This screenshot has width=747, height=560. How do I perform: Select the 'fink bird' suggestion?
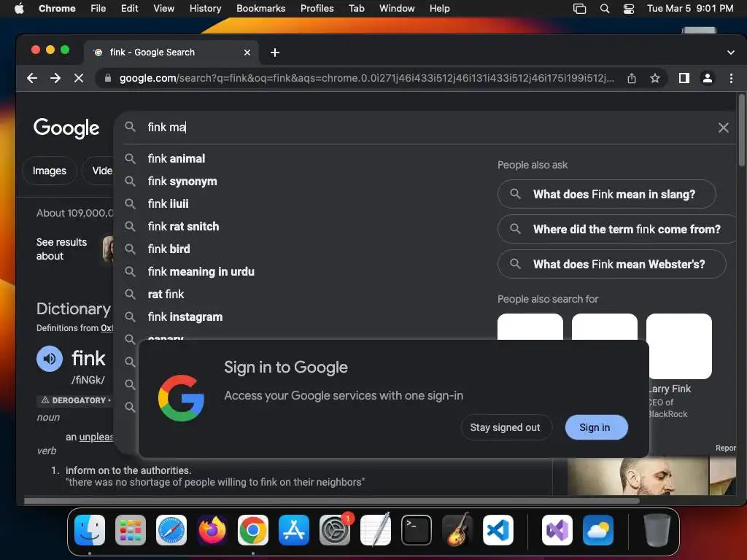pos(169,249)
